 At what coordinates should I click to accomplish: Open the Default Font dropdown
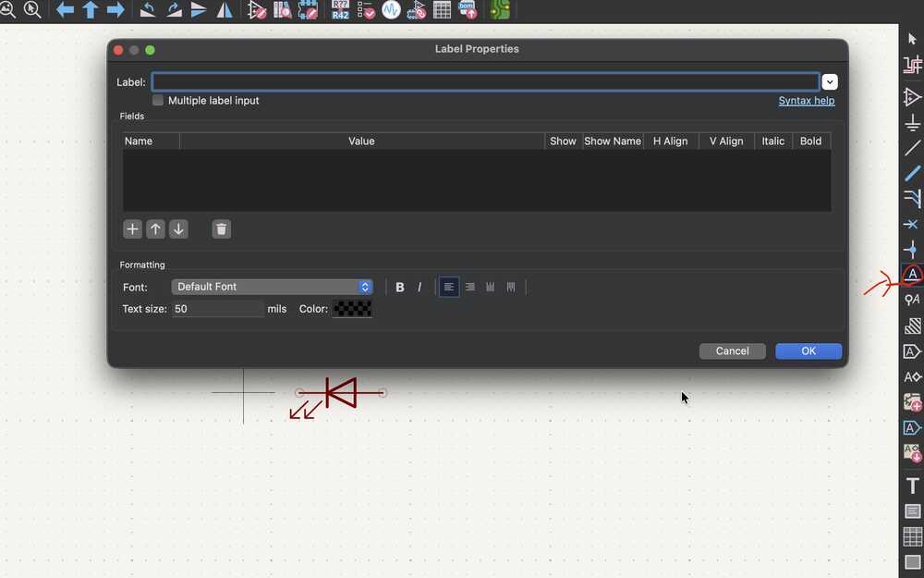[x=271, y=287]
